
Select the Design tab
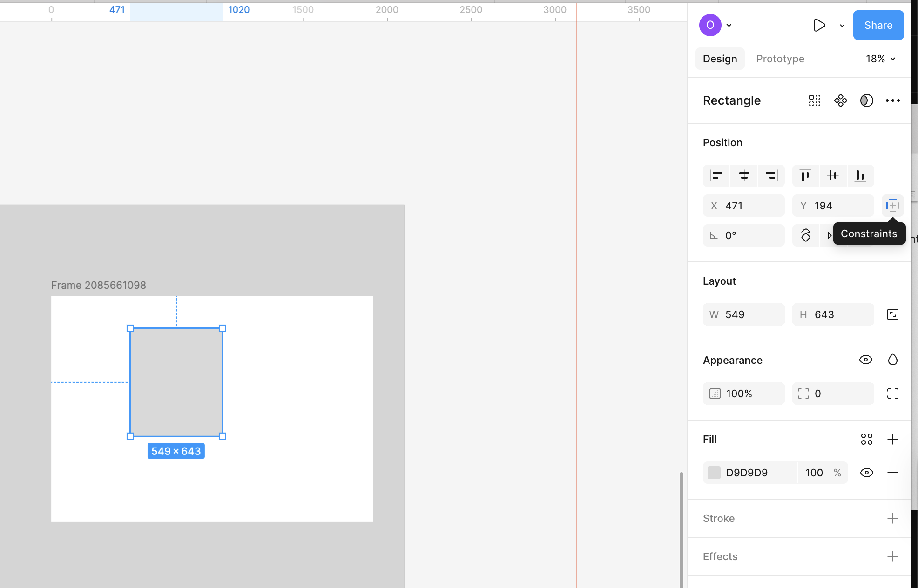click(720, 59)
